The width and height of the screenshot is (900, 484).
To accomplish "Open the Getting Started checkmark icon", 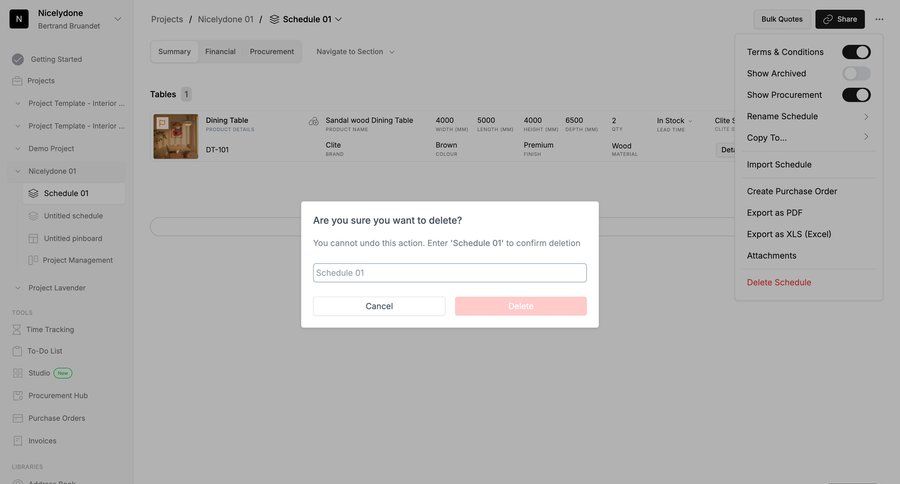I will point(18,59).
